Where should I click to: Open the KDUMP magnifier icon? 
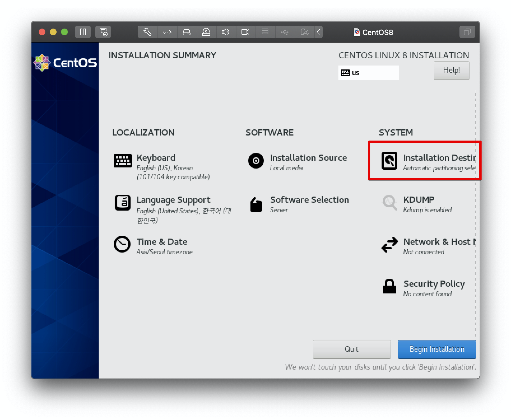tap(390, 202)
